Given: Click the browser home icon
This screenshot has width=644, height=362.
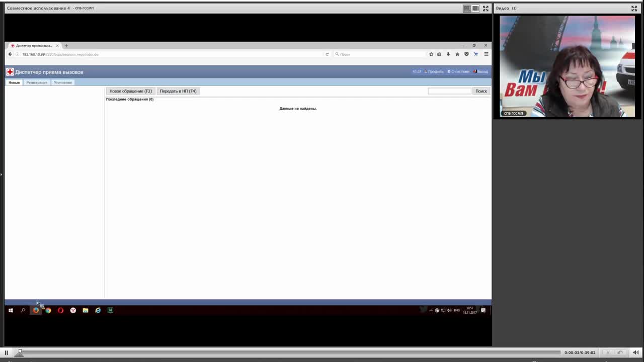Looking at the screenshot, I should coord(457,54).
